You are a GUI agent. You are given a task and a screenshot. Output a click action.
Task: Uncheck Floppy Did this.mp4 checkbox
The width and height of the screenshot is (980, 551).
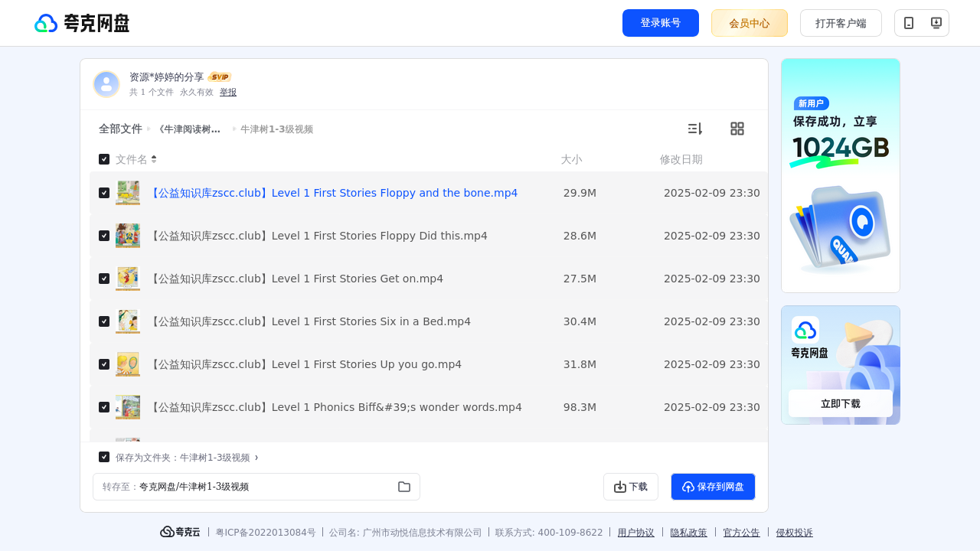[x=104, y=236]
